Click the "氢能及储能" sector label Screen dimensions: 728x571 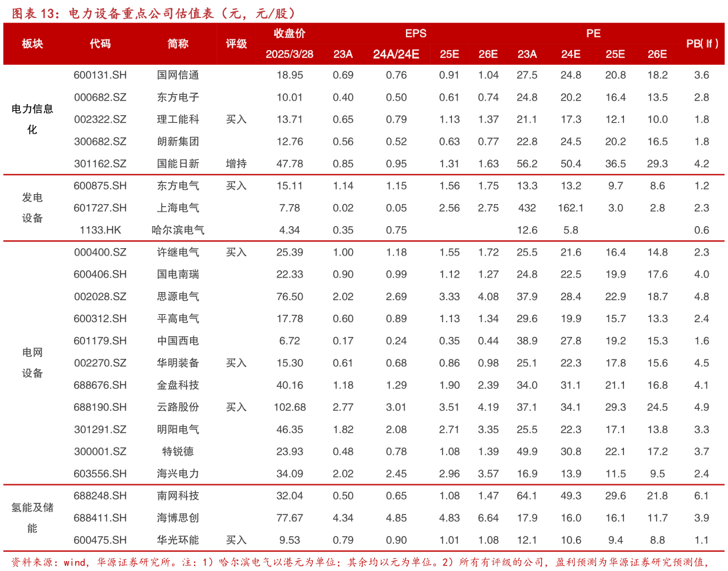pyautogui.click(x=33, y=518)
